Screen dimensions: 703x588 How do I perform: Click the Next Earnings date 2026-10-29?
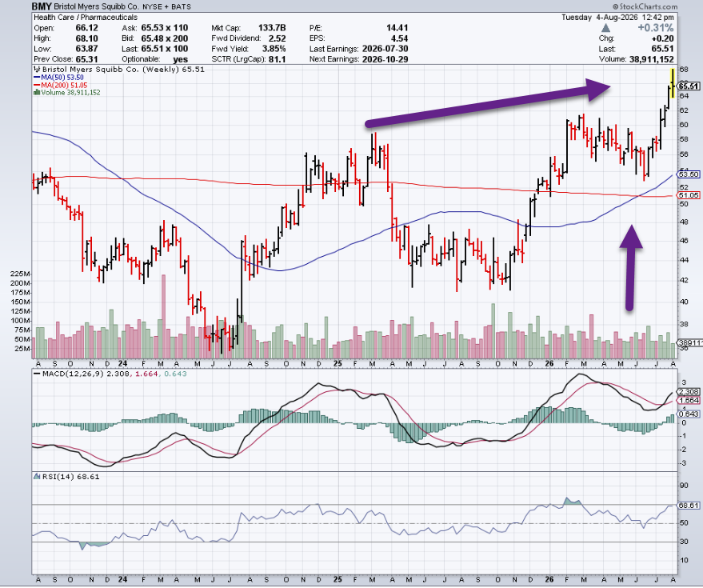pos(385,59)
